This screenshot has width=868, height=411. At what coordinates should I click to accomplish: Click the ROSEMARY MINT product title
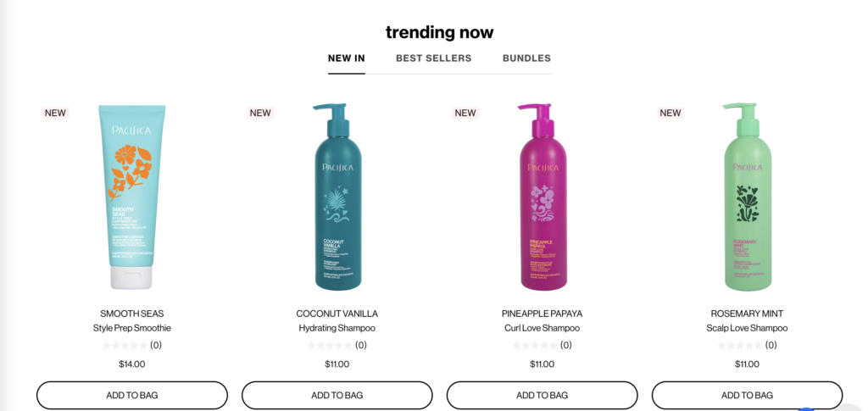[747, 314]
